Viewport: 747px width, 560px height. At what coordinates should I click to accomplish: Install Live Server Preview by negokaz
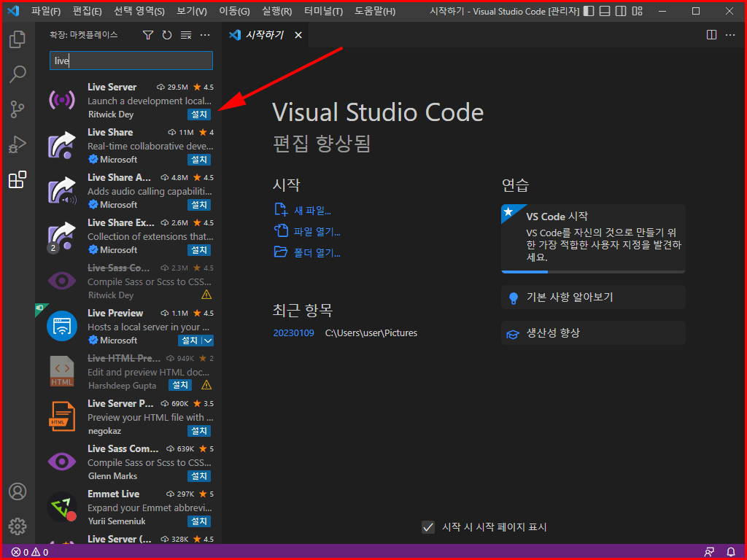[198, 431]
